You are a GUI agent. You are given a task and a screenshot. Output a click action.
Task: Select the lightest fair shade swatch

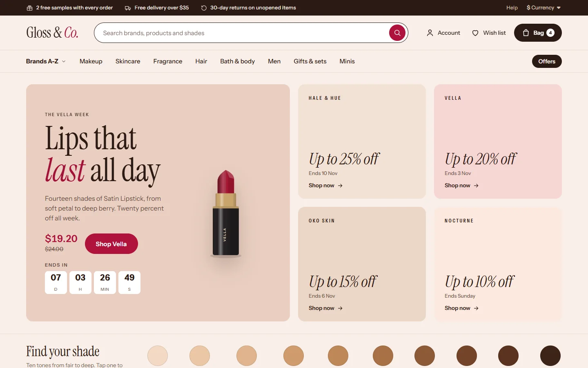(x=158, y=356)
